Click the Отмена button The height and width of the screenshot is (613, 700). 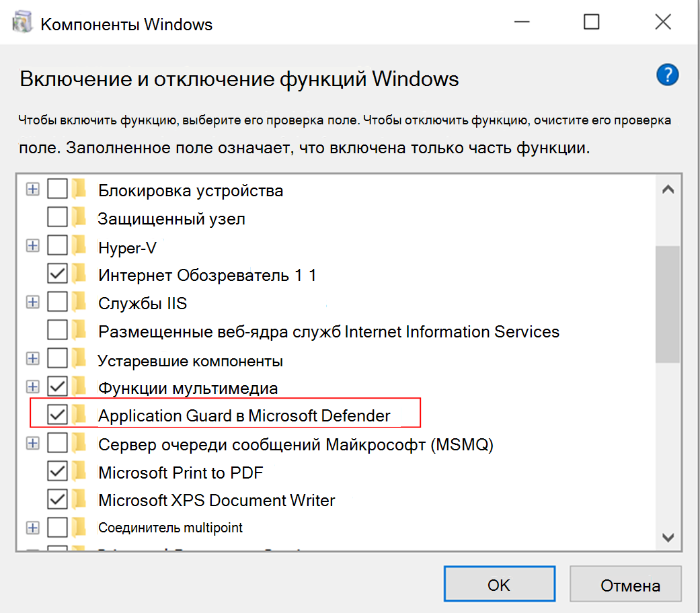pos(625,583)
